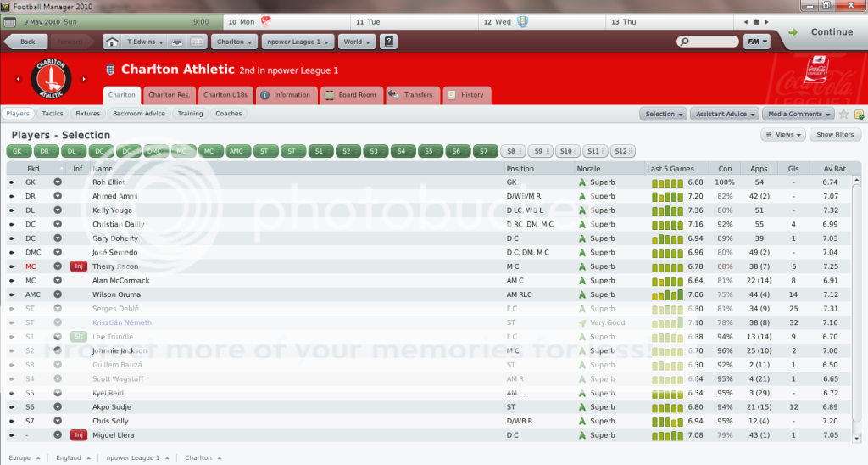Switch to the Board Room tab
This screenshot has width=868, height=465.
pyautogui.click(x=351, y=95)
